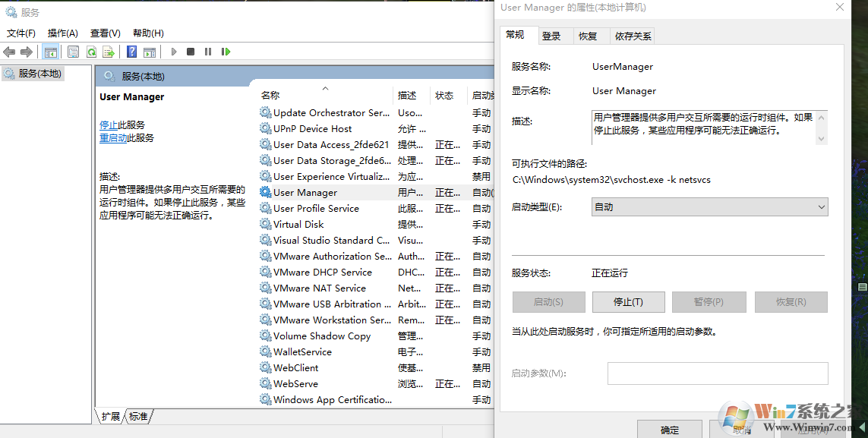Open the 操作(A) menu
The height and width of the screenshot is (438, 868).
pos(62,33)
